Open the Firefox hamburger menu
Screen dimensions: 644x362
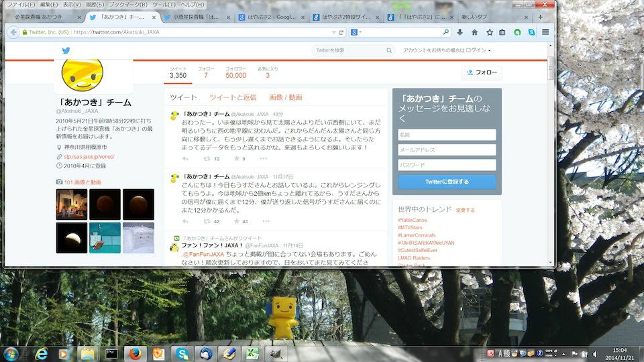click(x=545, y=32)
